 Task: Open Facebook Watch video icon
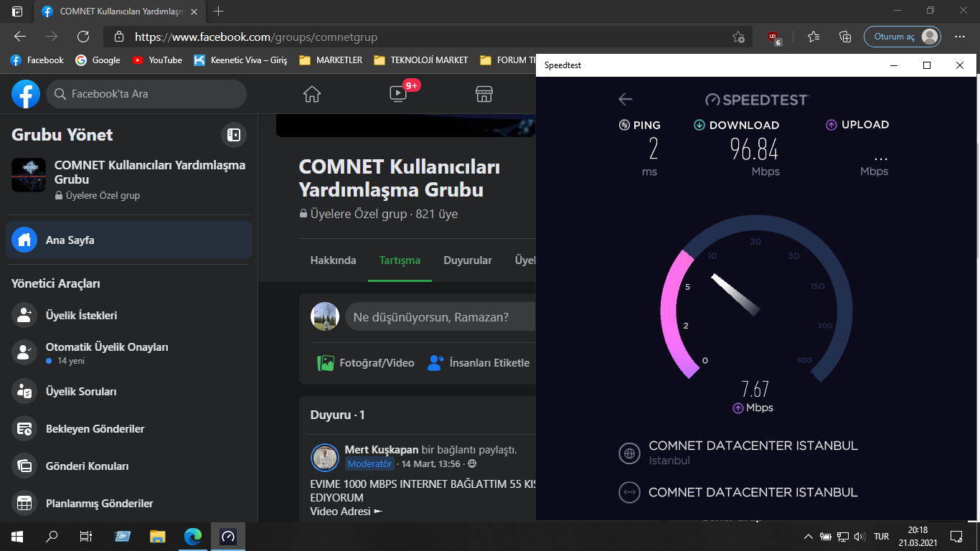coord(398,94)
